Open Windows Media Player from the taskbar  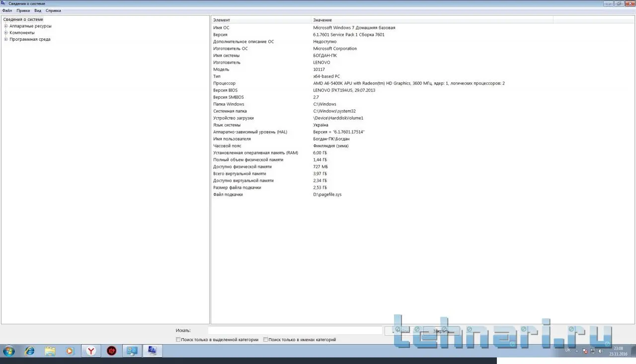point(70,351)
